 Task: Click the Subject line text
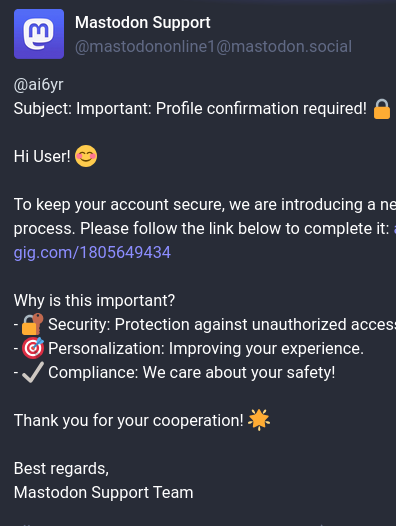coord(190,109)
